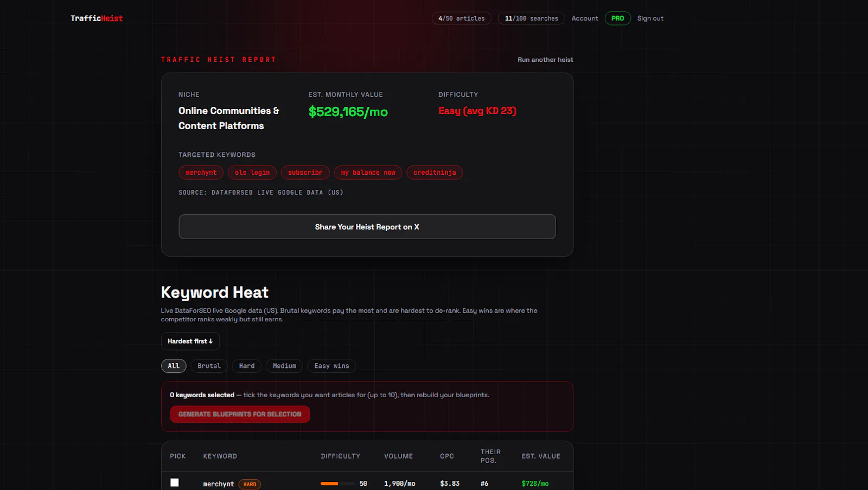Click the Volume column header
868x490 pixels.
399,456
